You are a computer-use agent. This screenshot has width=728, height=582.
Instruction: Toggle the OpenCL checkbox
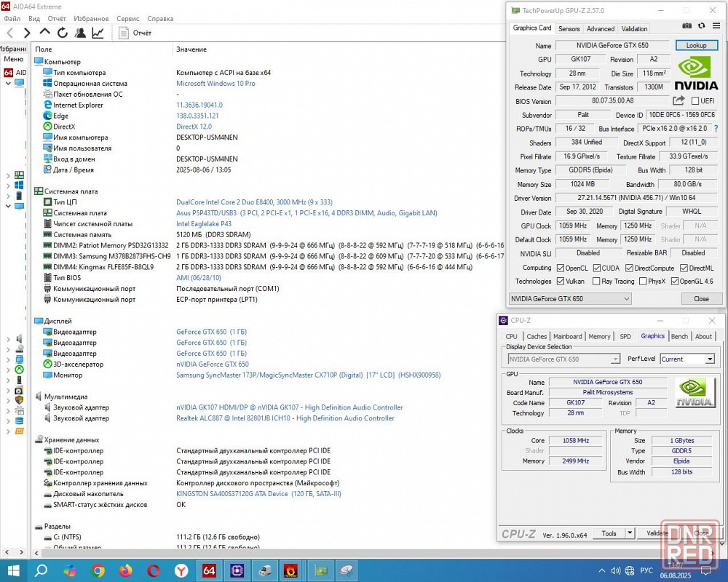coord(561,268)
